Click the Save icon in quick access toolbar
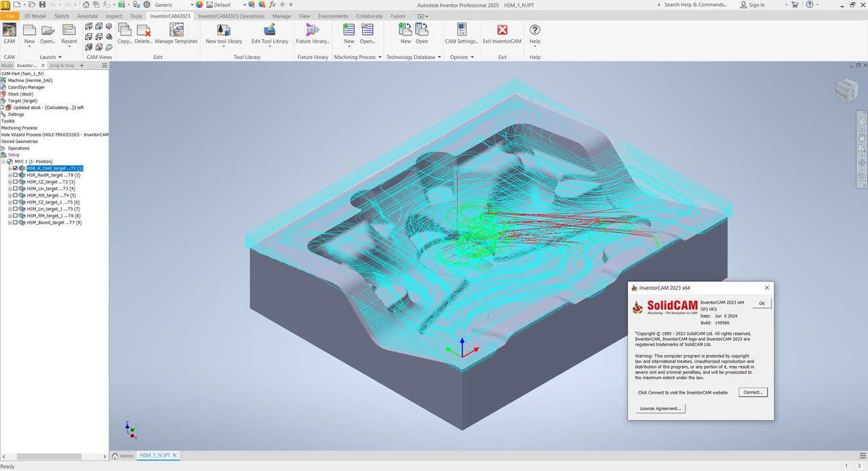Image resolution: width=868 pixels, height=471 pixels. click(43, 5)
